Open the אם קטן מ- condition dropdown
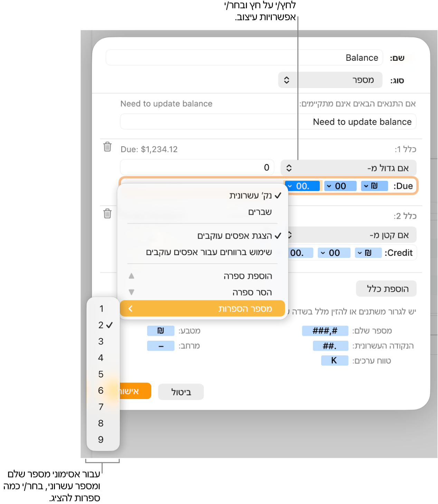The image size is (438, 504). (352, 235)
